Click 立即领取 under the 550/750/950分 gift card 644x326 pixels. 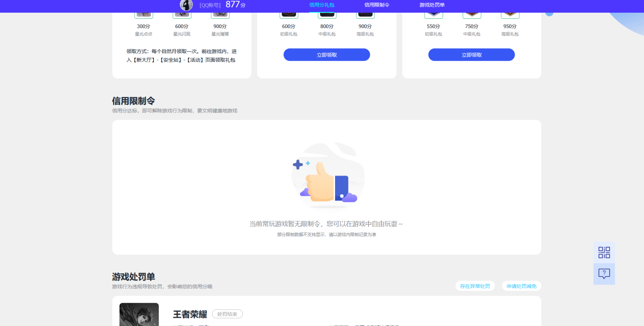point(471,55)
